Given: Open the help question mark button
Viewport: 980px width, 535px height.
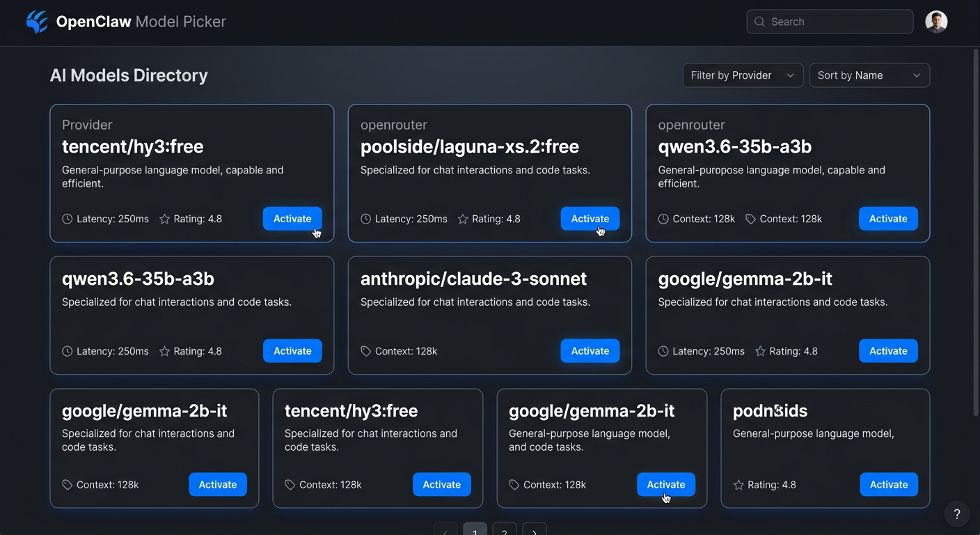Looking at the screenshot, I should (x=957, y=515).
